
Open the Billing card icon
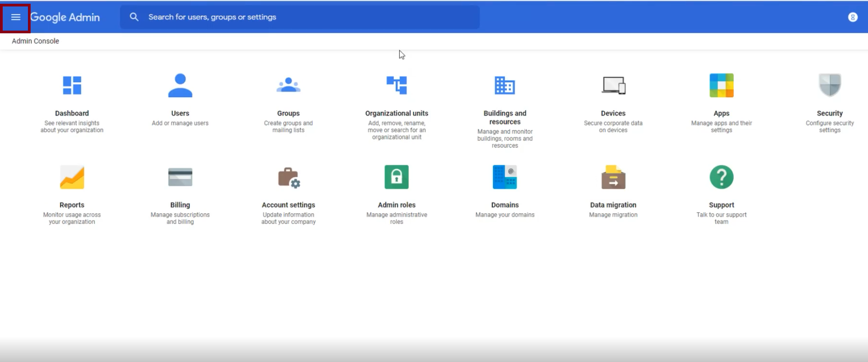180,177
